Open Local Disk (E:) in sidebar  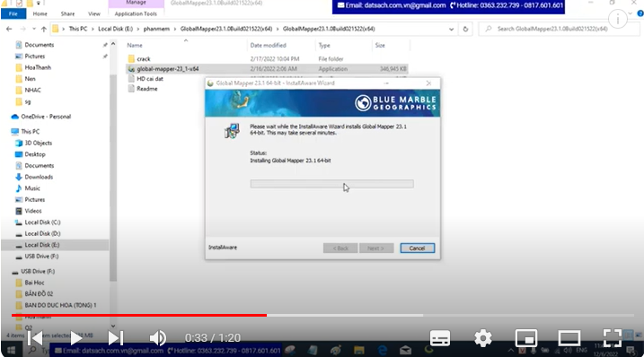(x=42, y=245)
